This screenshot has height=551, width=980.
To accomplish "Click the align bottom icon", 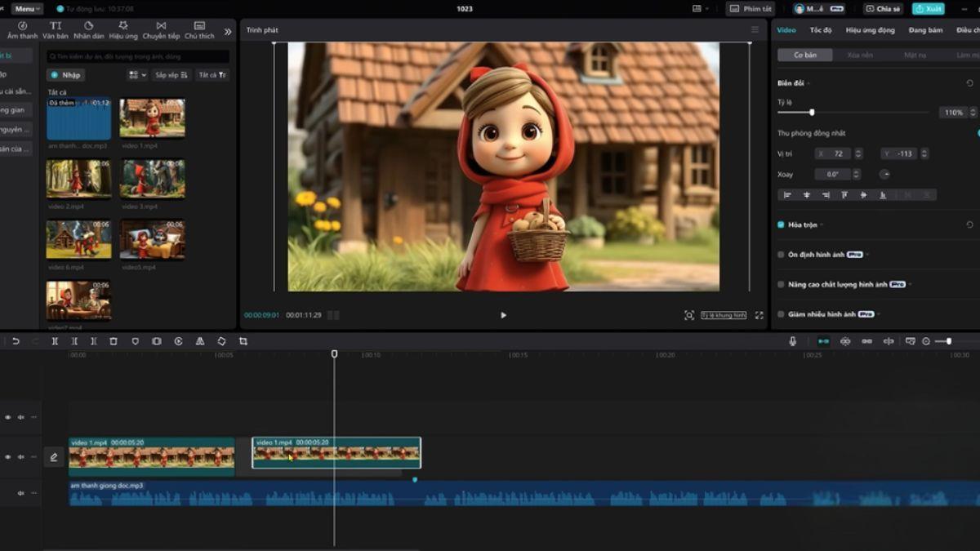I will pos(883,195).
